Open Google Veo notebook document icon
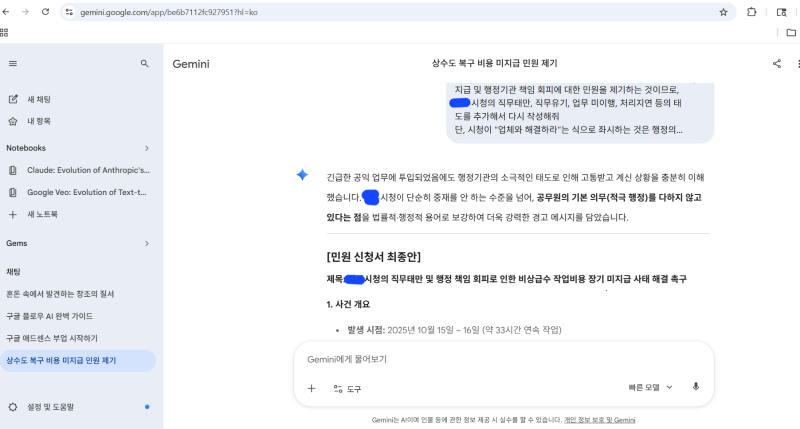This screenshot has height=429, width=800. 13,192
